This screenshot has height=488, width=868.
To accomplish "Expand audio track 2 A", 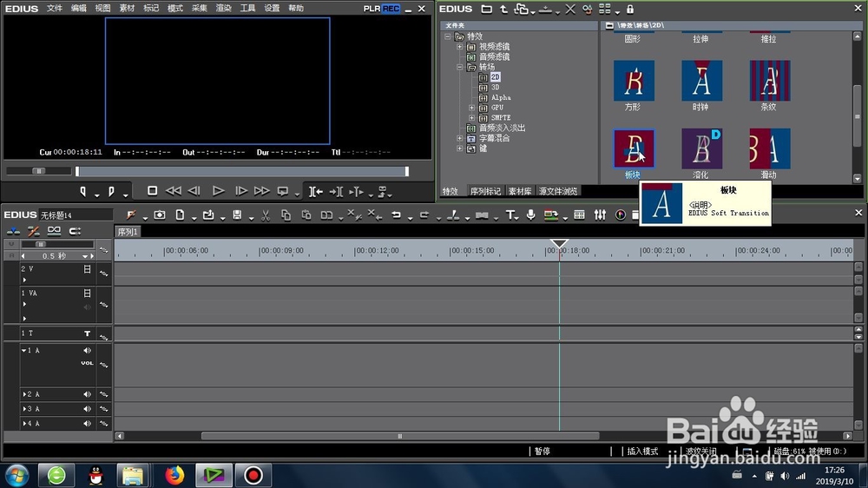I will (x=23, y=394).
